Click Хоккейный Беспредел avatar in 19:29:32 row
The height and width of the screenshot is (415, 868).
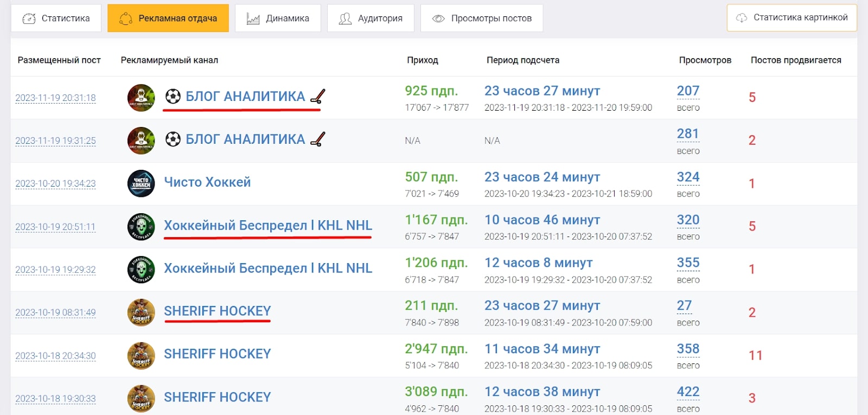[x=141, y=270]
